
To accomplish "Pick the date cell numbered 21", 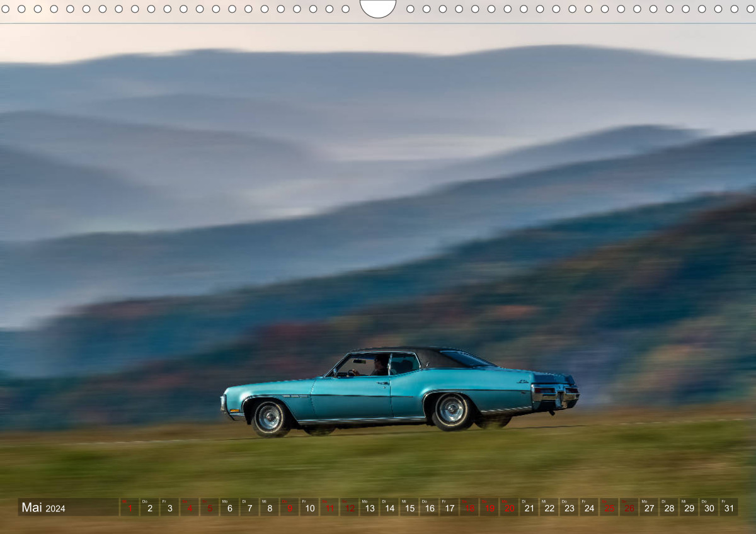I will [529, 507].
